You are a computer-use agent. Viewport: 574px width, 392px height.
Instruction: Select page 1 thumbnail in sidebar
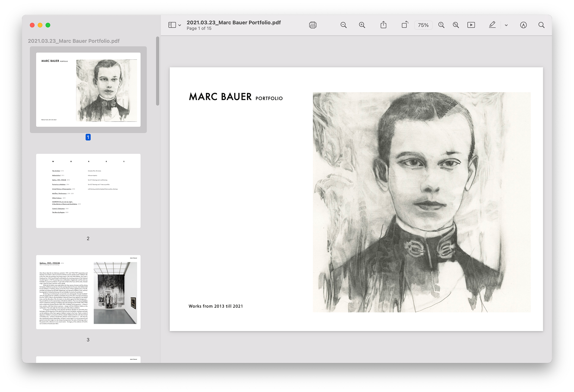pyautogui.click(x=88, y=90)
